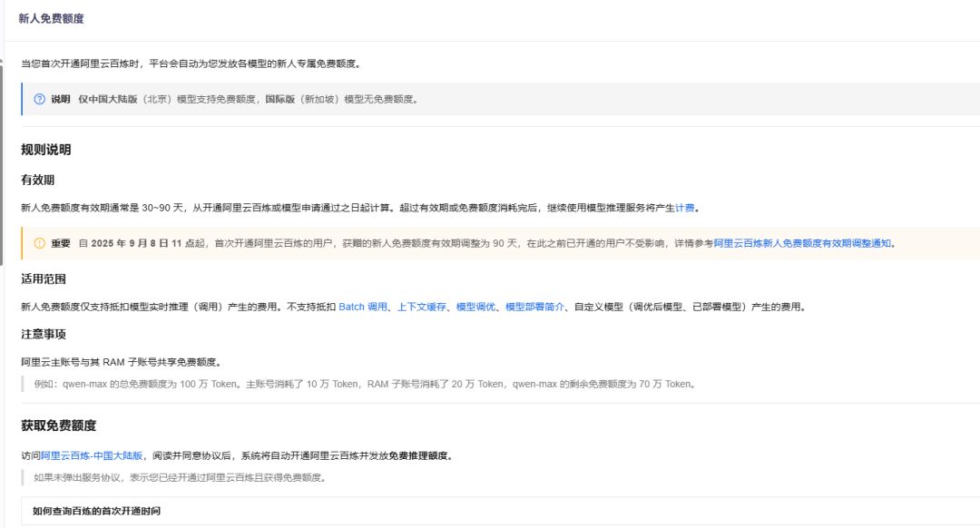Open the 计费 link
Image resolution: width=980 pixels, height=528 pixels.
click(x=684, y=208)
